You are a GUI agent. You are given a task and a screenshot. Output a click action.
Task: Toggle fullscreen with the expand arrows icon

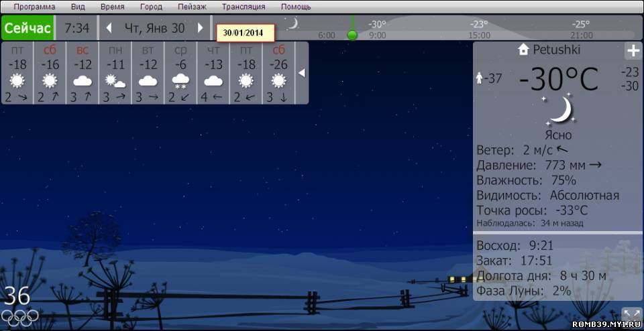point(631,314)
